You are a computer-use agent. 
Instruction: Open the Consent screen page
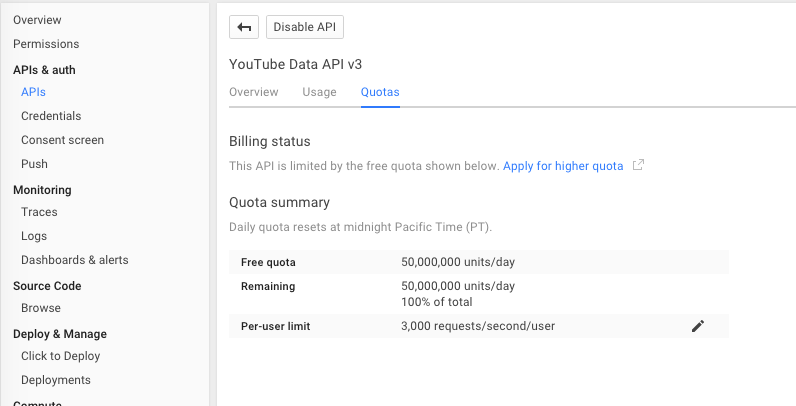click(x=62, y=140)
